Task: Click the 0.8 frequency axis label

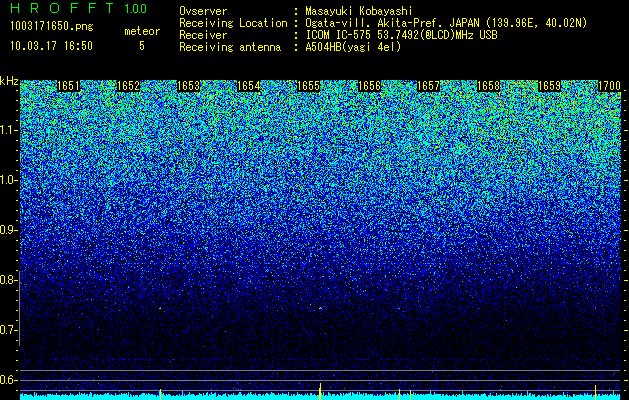Action: point(8,280)
